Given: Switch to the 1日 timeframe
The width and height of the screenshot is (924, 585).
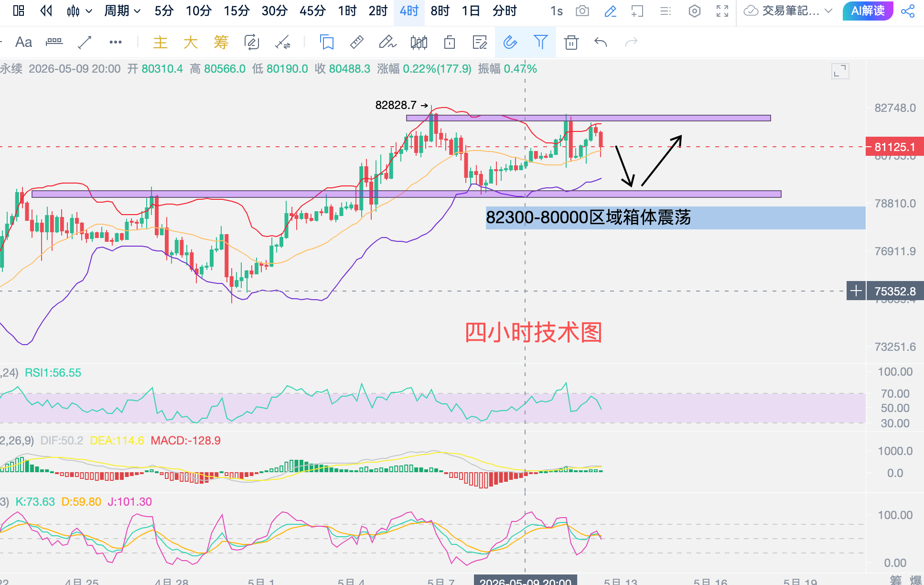Looking at the screenshot, I should pyautogui.click(x=471, y=11).
